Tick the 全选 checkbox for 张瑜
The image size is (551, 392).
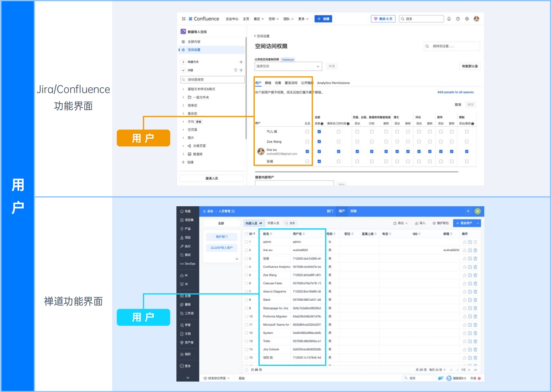(x=307, y=162)
